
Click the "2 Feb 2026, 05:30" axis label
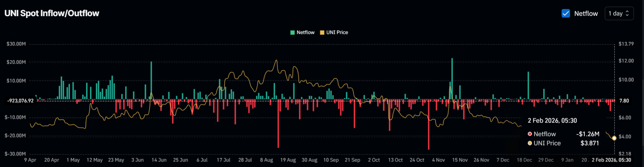(x=611, y=160)
